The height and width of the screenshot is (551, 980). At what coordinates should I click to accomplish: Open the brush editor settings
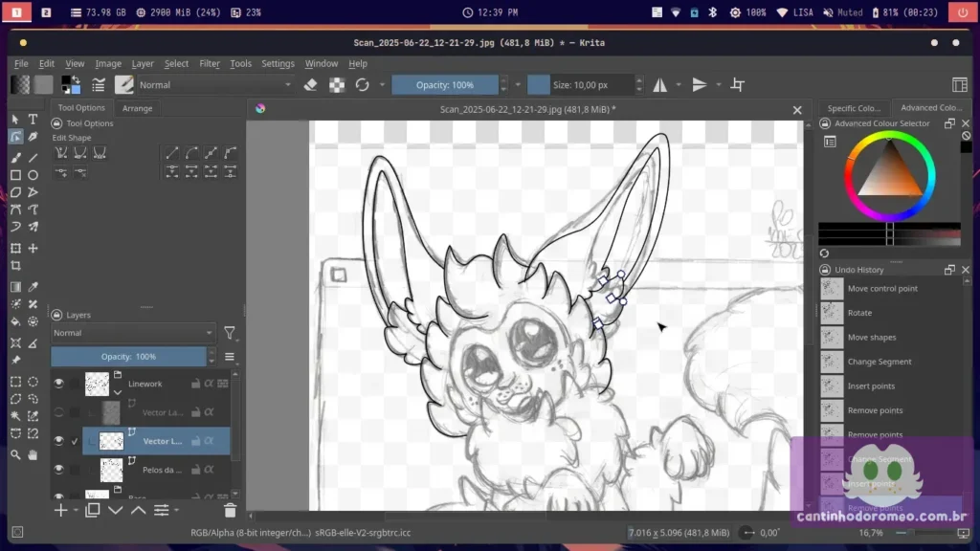tap(99, 85)
